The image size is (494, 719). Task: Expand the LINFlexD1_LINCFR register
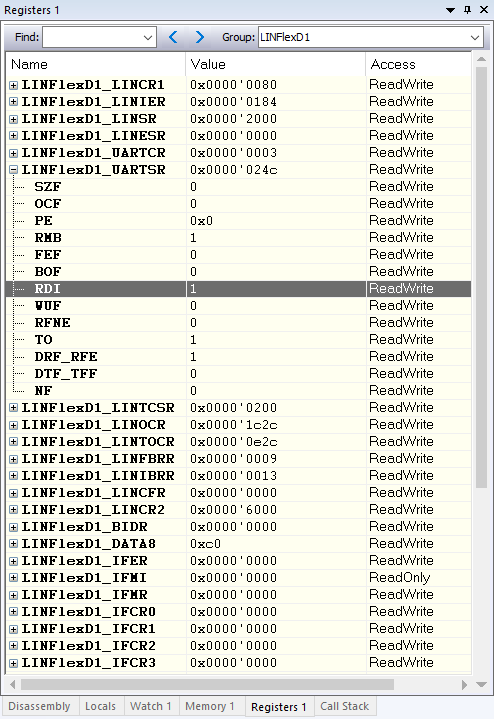[x=14, y=493]
